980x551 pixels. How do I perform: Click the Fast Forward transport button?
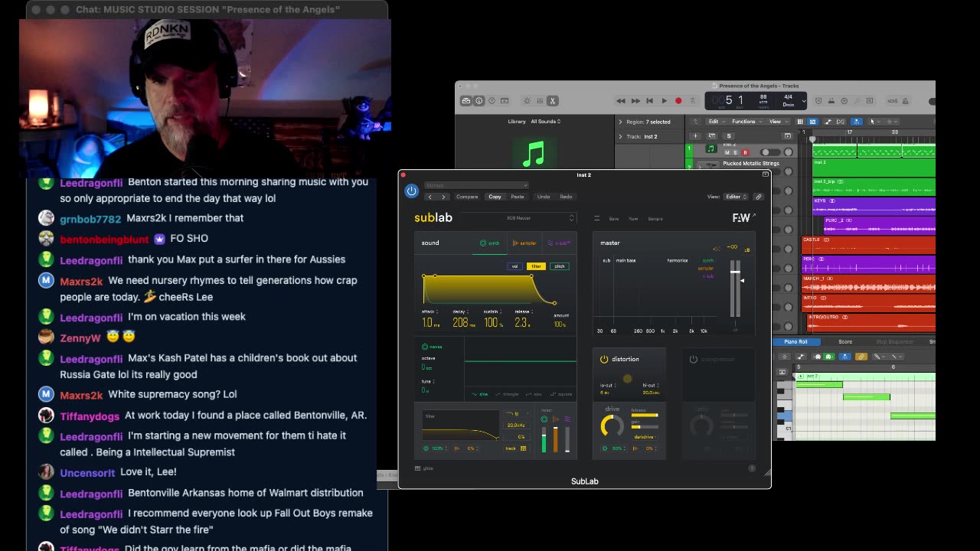(635, 100)
